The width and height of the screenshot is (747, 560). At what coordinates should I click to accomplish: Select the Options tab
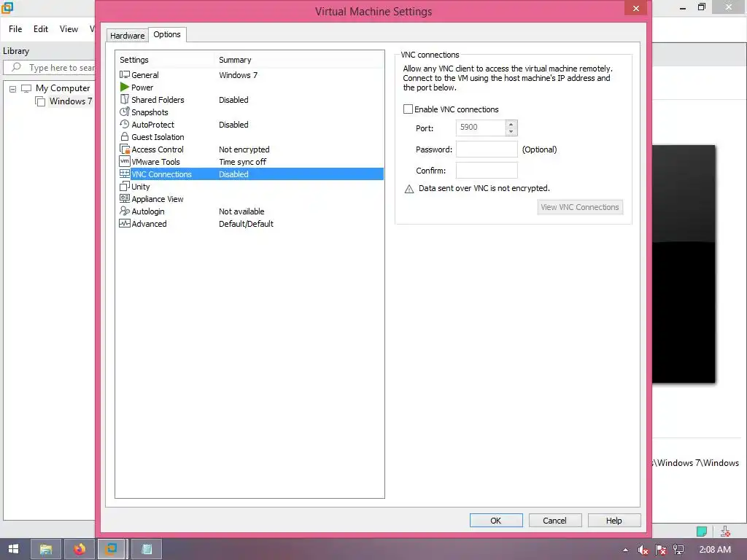click(x=167, y=34)
